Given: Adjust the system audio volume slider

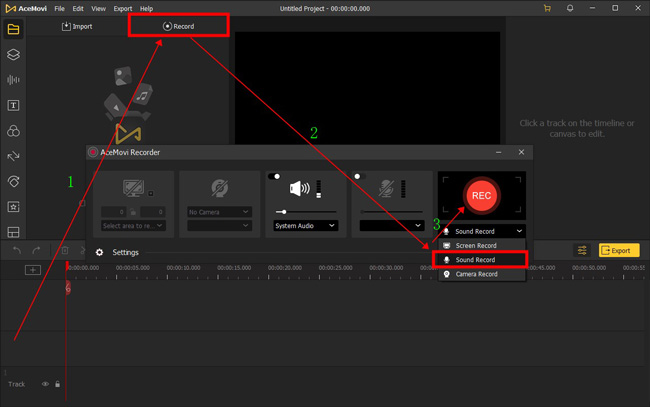Looking at the screenshot, I should (306, 212).
